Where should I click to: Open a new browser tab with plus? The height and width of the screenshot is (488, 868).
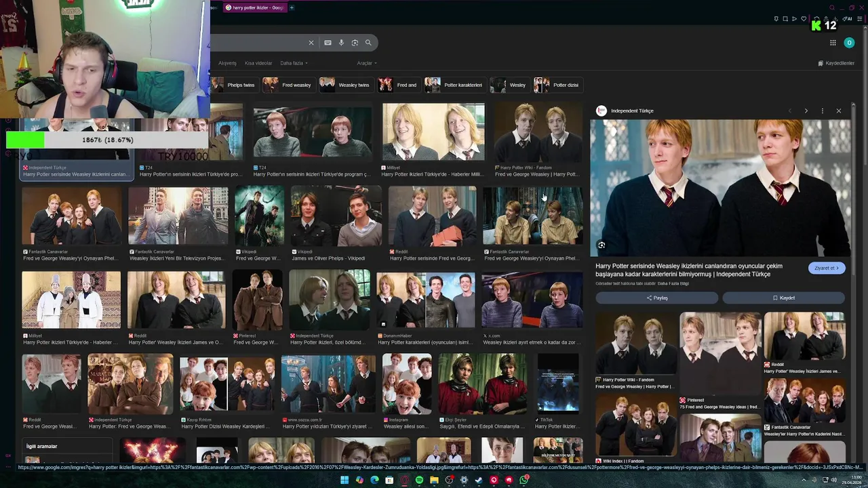(292, 7)
